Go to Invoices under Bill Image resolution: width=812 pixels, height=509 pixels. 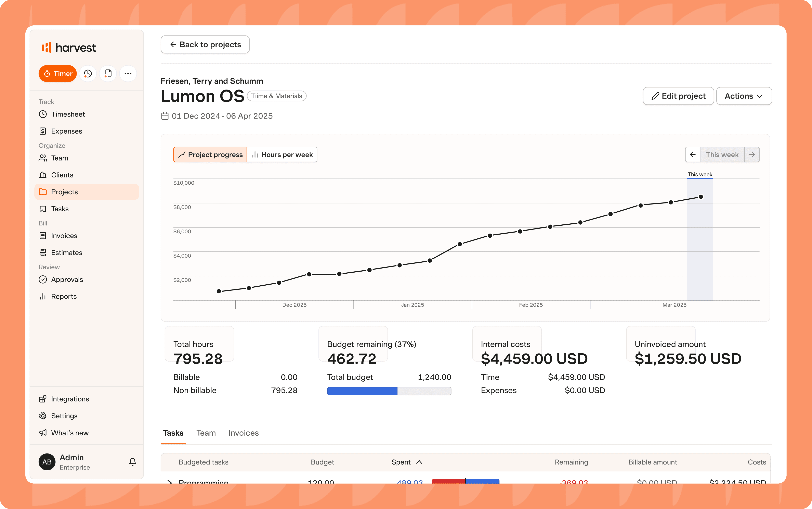click(87, 236)
